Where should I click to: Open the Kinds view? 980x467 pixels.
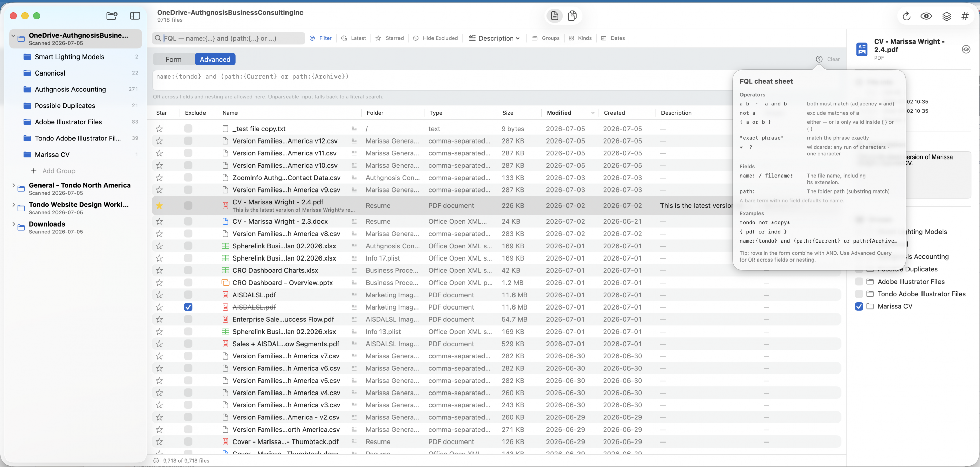click(580, 38)
